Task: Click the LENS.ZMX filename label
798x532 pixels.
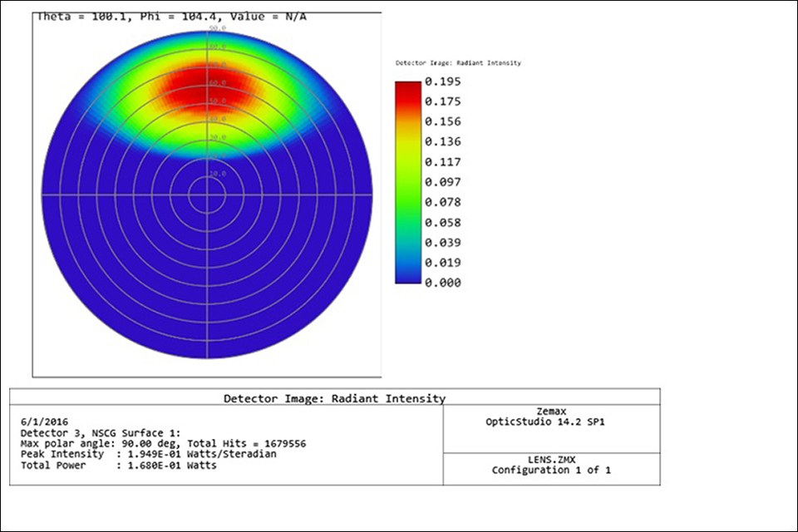Action: [552, 461]
